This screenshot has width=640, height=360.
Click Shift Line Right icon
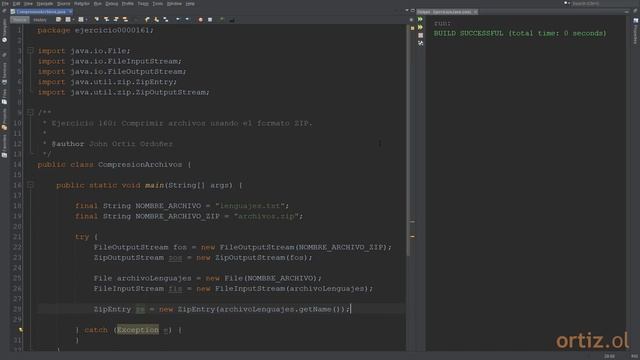tap(187, 19)
